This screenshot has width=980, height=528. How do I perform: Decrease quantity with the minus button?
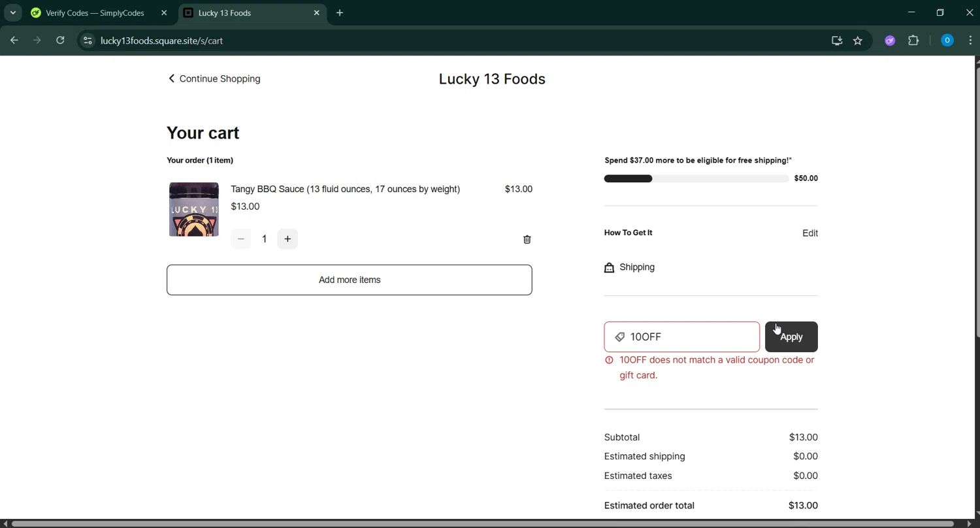[241, 239]
